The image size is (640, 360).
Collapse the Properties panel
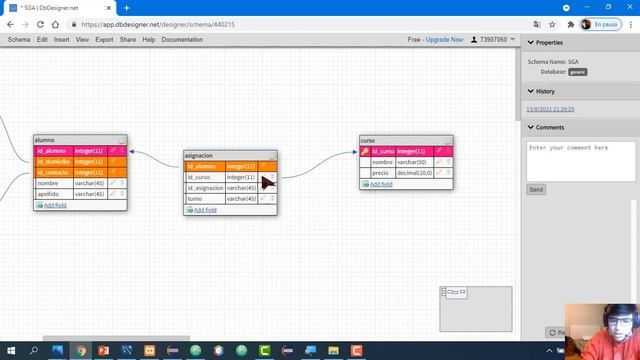(531, 42)
